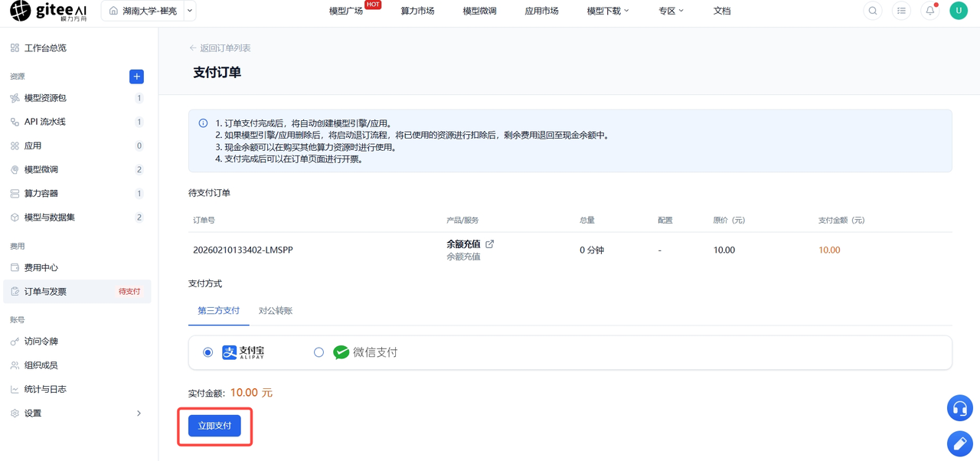Viewport: 980px width, 461px height.
Task: Open 算力市场 in top navigation
Action: (x=417, y=11)
